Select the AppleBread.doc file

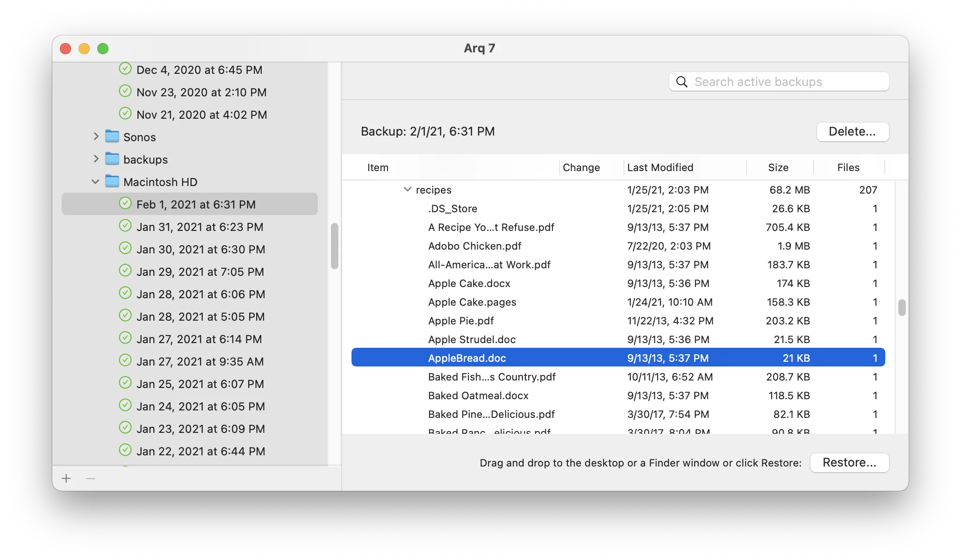pyautogui.click(x=466, y=358)
